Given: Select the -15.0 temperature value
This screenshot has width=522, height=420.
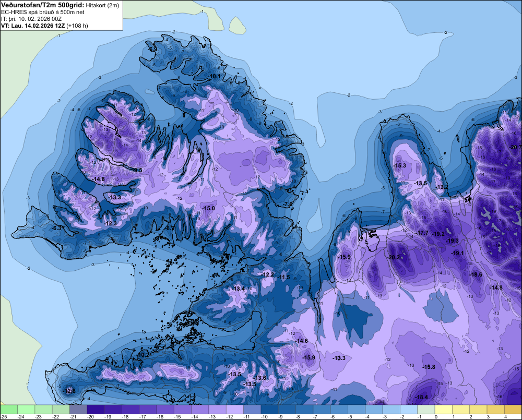Looking at the screenshot, I should (x=209, y=208).
